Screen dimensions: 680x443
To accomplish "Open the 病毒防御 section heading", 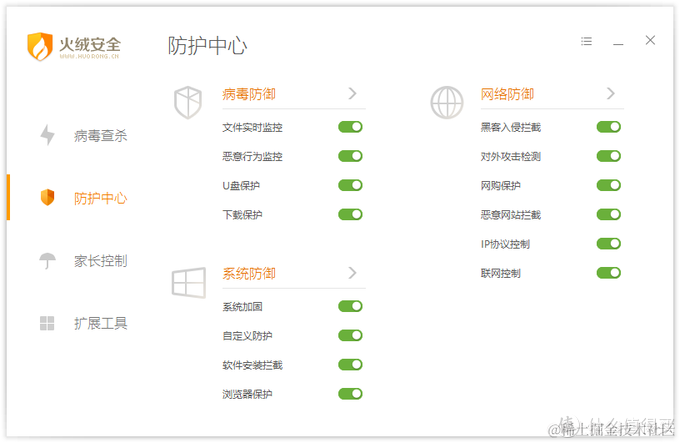I will click(249, 94).
